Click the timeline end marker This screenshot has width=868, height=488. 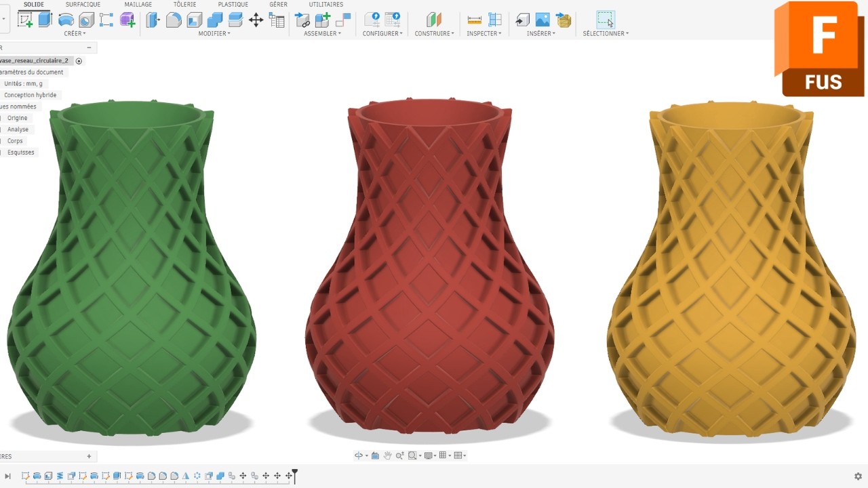[294, 476]
